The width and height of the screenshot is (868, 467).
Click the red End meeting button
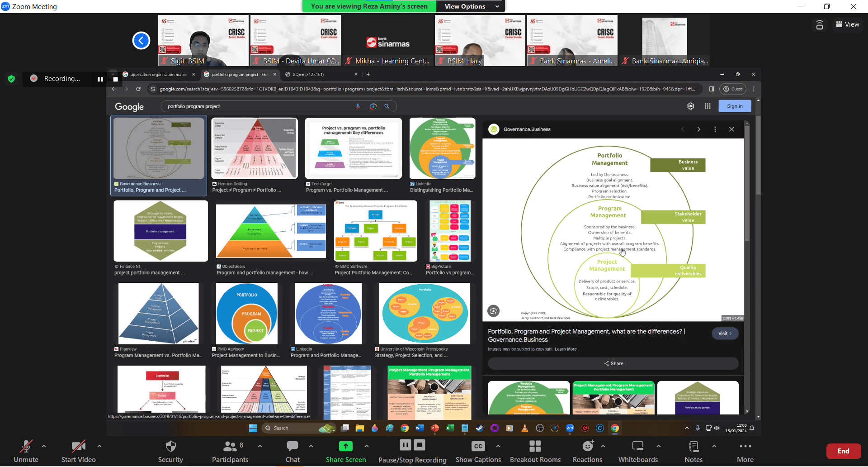[x=843, y=451]
